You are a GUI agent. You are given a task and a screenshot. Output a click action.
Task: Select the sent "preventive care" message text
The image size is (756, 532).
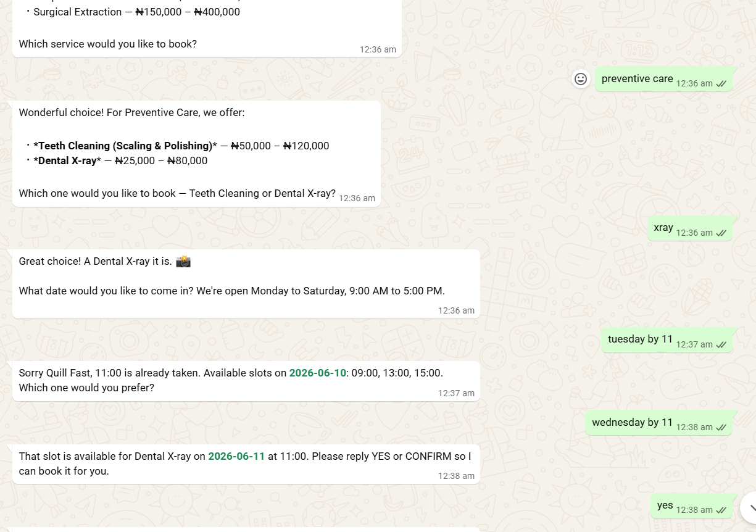click(638, 79)
